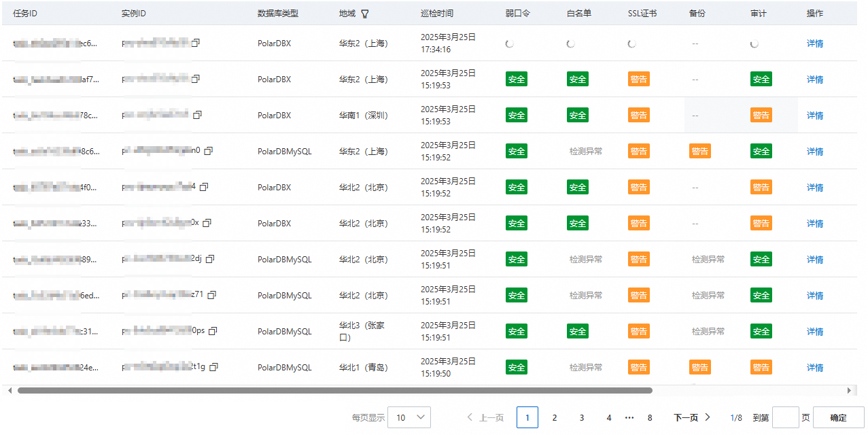
Task: Click 审计 警告 badge in 华南1（深圳）row
Action: [761, 115]
